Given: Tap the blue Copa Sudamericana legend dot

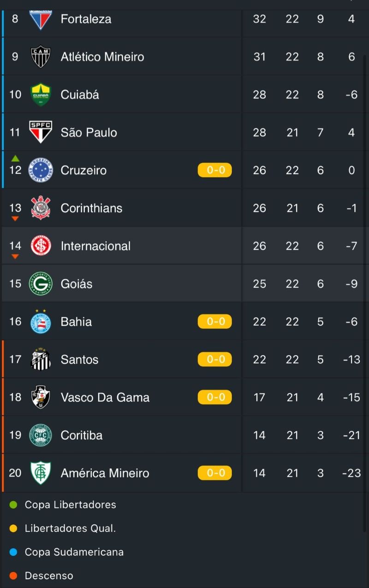Looking at the screenshot, I should pyautogui.click(x=13, y=552).
